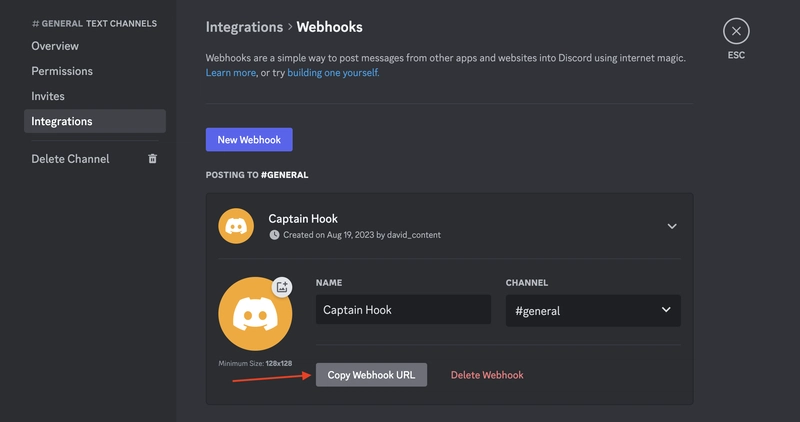Screen dimensions: 800x422
Task: Click the large webhook avatar image
Action: pyautogui.click(x=255, y=314)
